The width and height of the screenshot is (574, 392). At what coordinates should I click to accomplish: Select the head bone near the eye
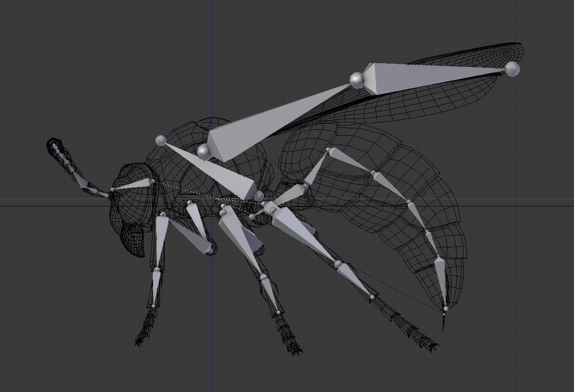coord(133,185)
